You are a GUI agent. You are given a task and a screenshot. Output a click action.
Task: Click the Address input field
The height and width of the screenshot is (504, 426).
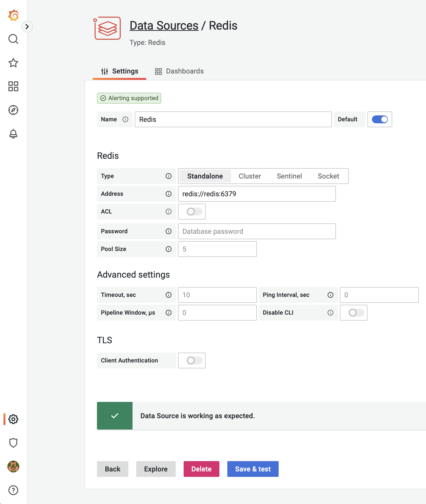pyautogui.click(x=257, y=194)
